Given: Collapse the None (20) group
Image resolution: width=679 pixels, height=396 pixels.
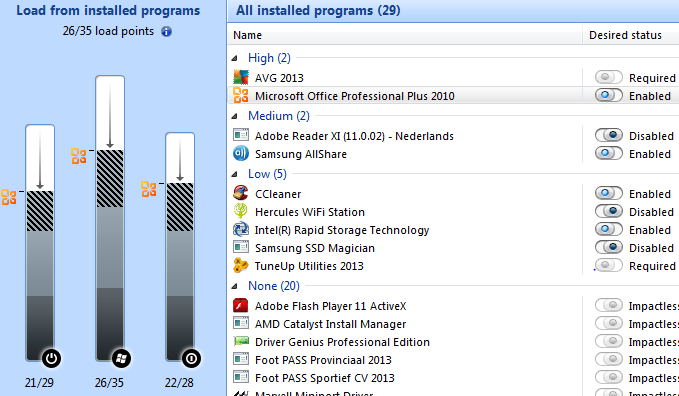Looking at the screenshot, I should tap(235, 286).
